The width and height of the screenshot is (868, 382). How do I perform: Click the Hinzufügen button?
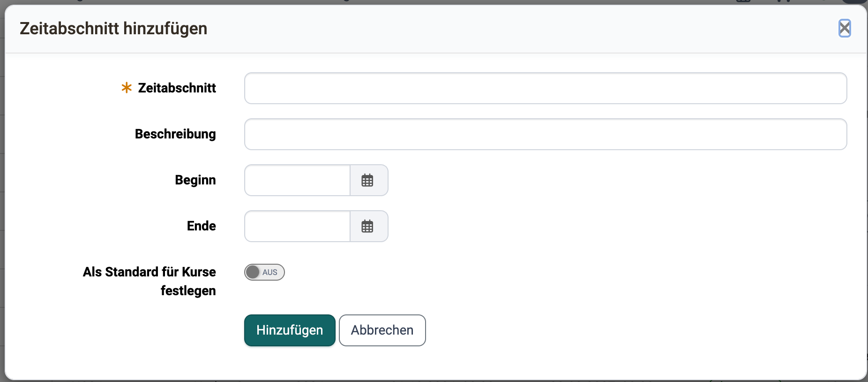click(290, 330)
